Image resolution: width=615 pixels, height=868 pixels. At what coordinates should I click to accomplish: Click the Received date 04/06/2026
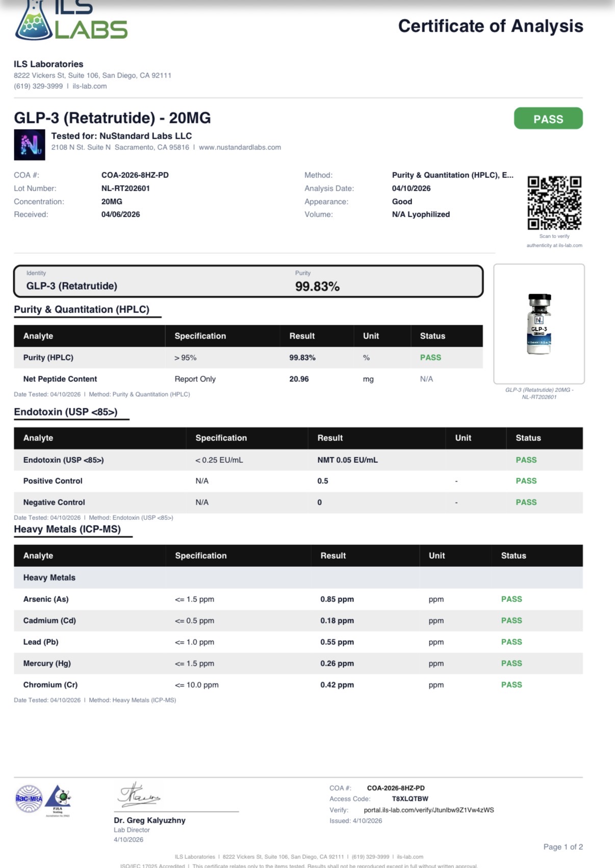(x=120, y=214)
